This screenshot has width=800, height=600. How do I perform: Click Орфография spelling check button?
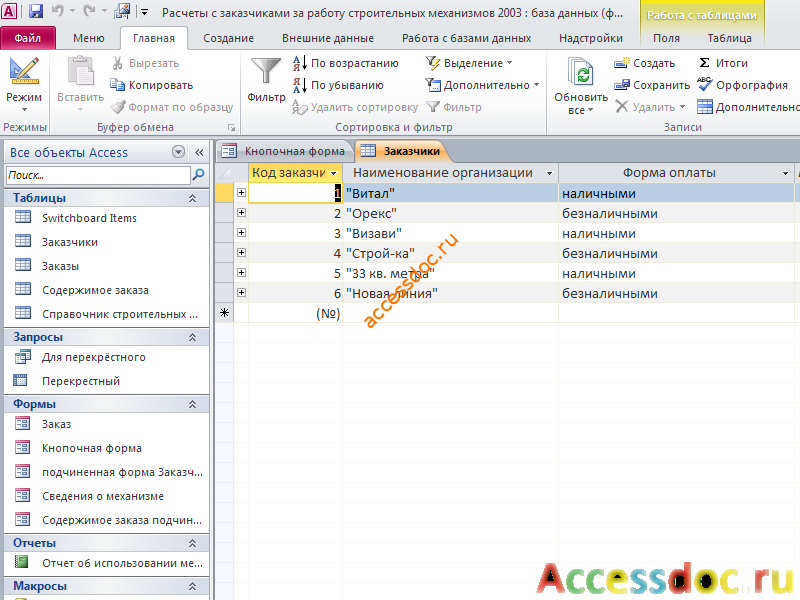[x=742, y=85]
